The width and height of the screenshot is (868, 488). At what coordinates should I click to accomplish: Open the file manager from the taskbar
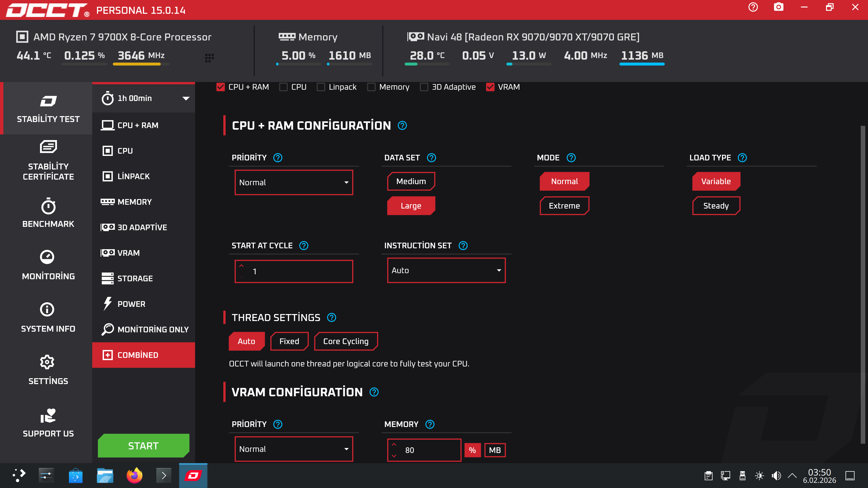coord(105,476)
